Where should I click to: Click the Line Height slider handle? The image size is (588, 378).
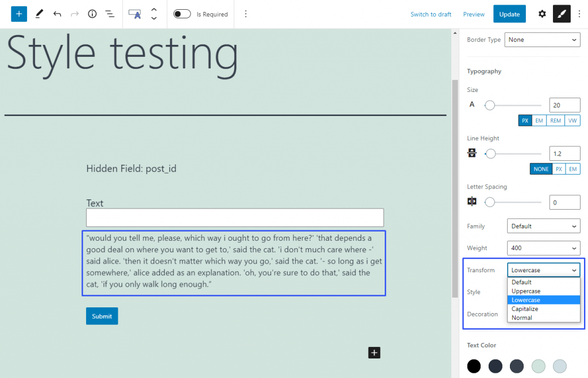(x=490, y=154)
